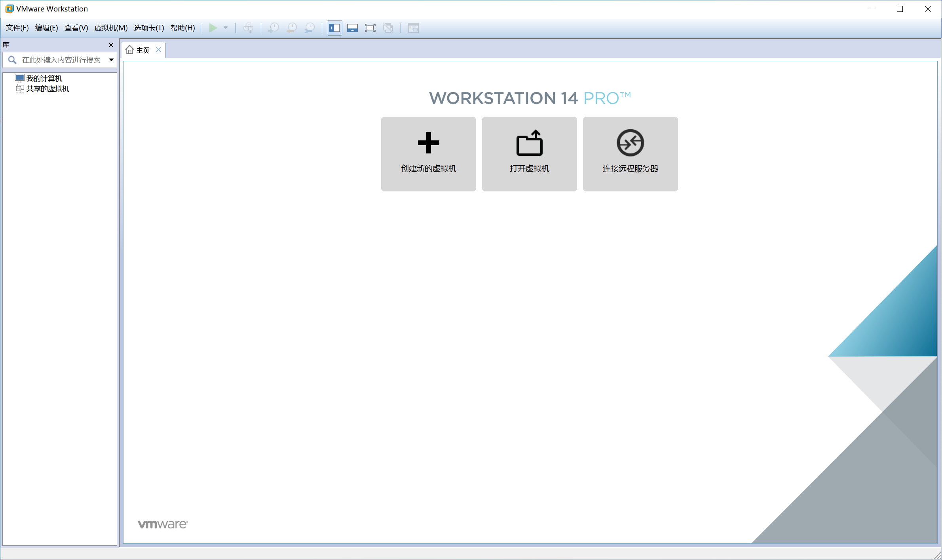Image resolution: width=942 pixels, height=560 pixels.
Task: Open the power options dropdown arrow
Action: [226, 28]
